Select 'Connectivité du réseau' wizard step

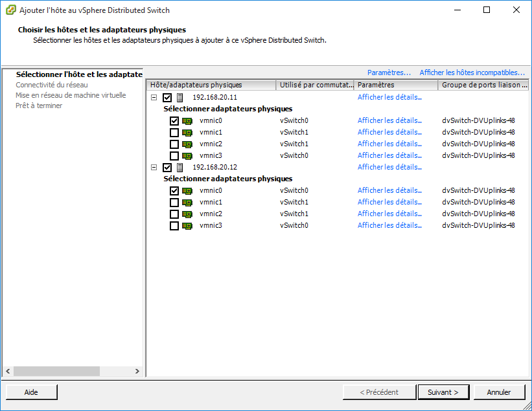pyautogui.click(x=52, y=85)
